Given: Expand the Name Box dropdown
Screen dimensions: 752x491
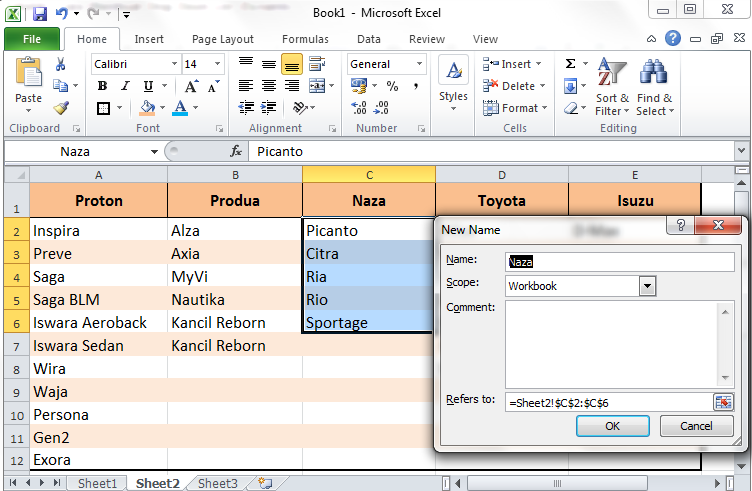Looking at the screenshot, I should point(154,152).
